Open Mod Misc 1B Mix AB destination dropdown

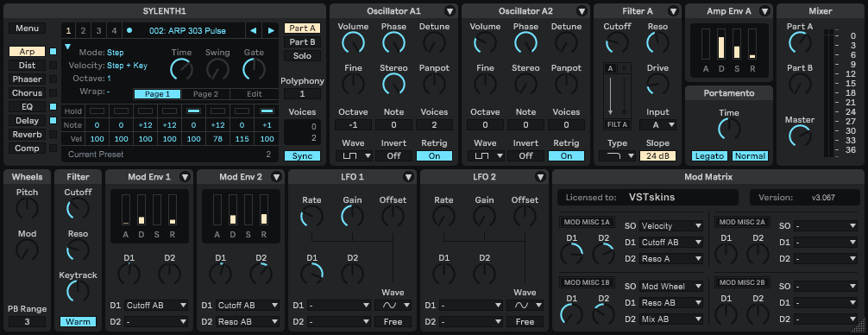671,319
